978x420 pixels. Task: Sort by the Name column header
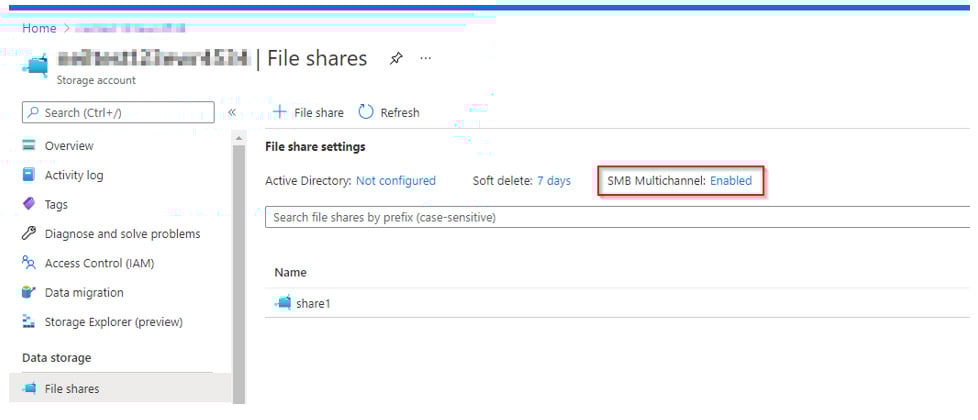click(290, 273)
